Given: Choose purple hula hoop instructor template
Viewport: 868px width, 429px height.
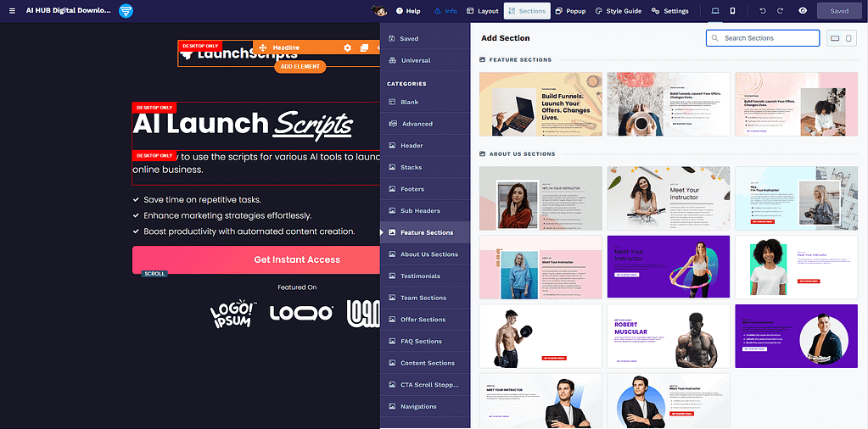Looking at the screenshot, I should 668,267.
